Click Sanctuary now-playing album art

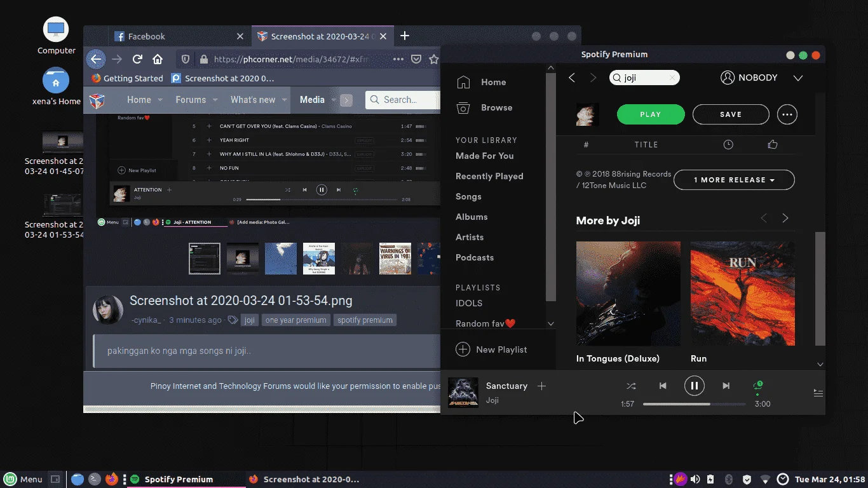click(463, 393)
